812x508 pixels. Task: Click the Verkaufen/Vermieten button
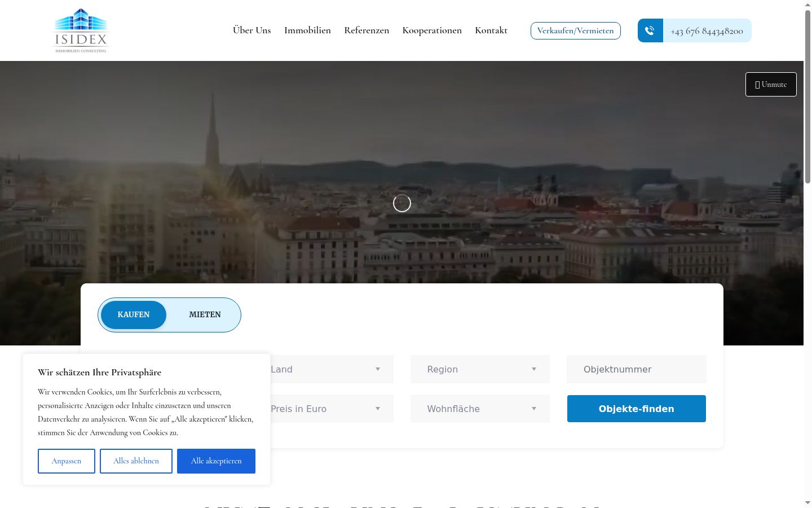click(x=576, y=30)
